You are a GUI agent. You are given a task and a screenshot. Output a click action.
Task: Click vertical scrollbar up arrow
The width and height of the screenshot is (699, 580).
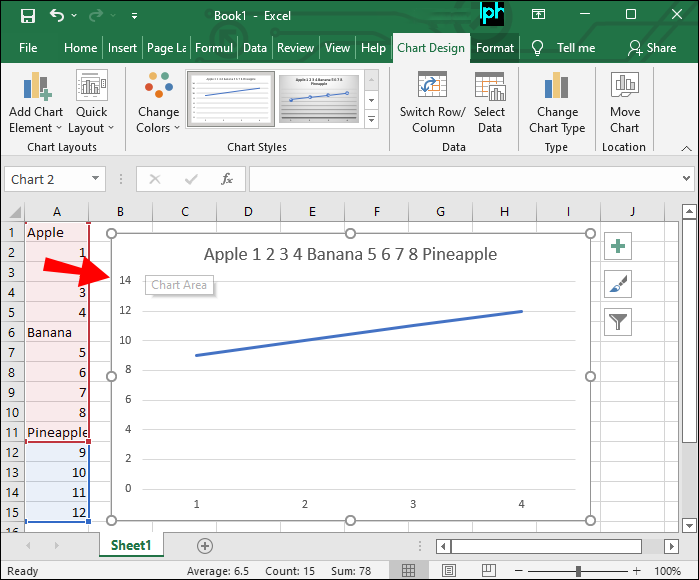click(x=689, y=212)
